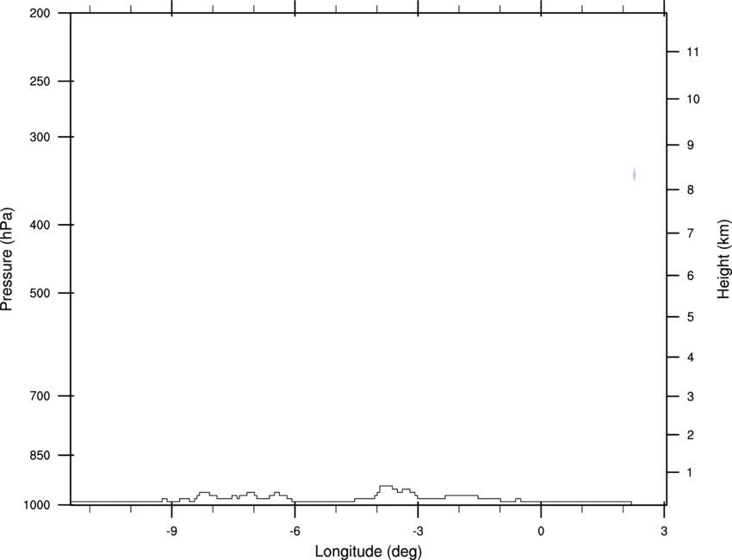
Task: Click the 250 pressure tick label
Action: click(x=40, y=81)
